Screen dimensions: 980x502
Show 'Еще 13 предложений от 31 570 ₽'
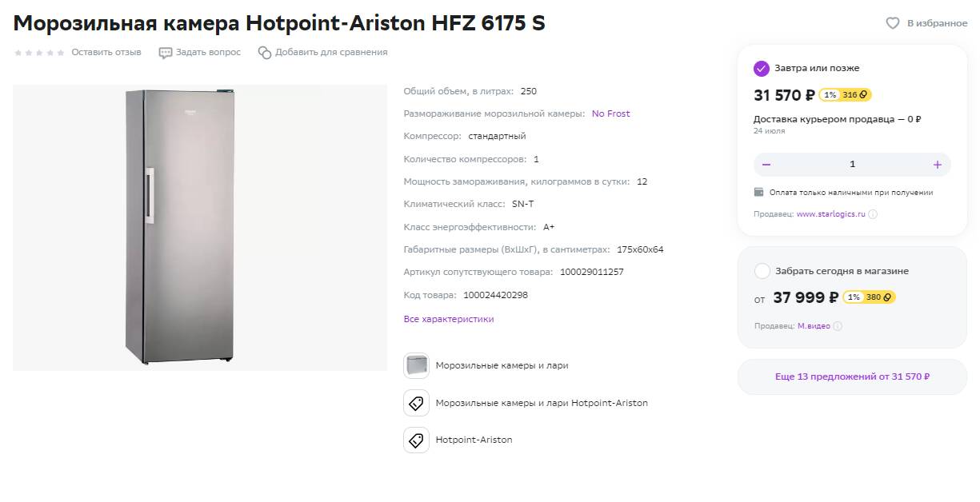click(852, 376)
